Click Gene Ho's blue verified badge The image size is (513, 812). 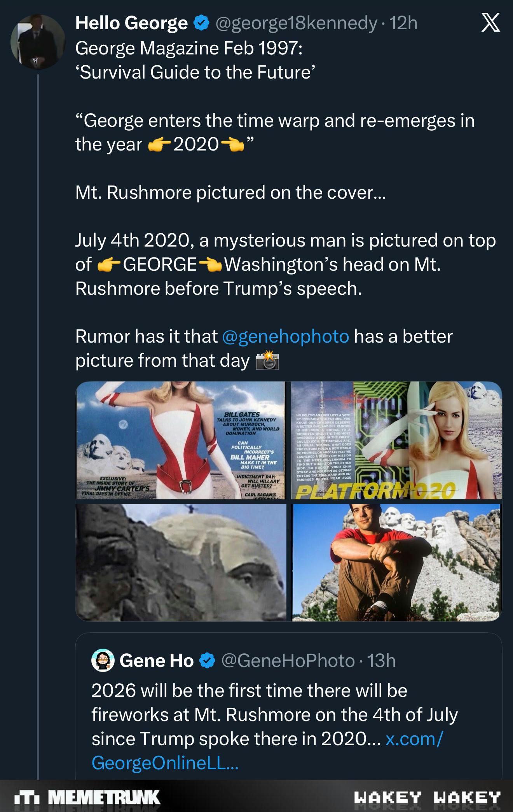(x=207, y=661)
